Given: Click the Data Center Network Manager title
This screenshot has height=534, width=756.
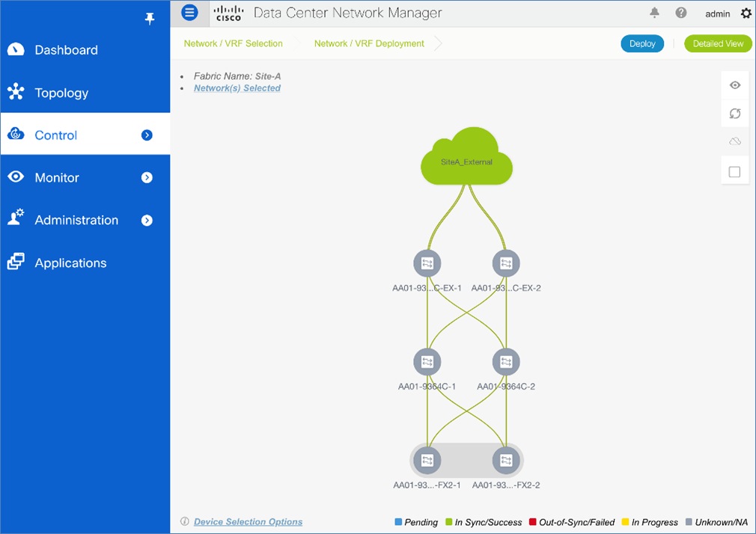Looking at the screenshot, I should [347, 13].
